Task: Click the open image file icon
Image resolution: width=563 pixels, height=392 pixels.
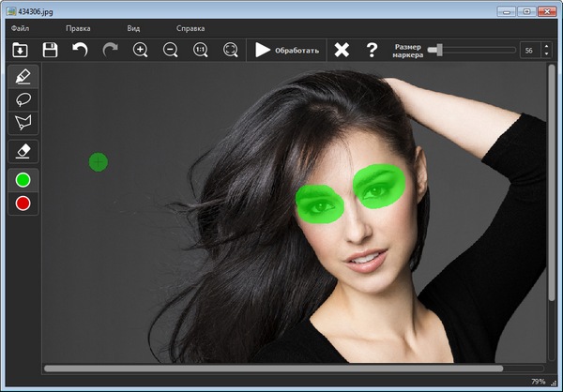Action: pos(21,50)
